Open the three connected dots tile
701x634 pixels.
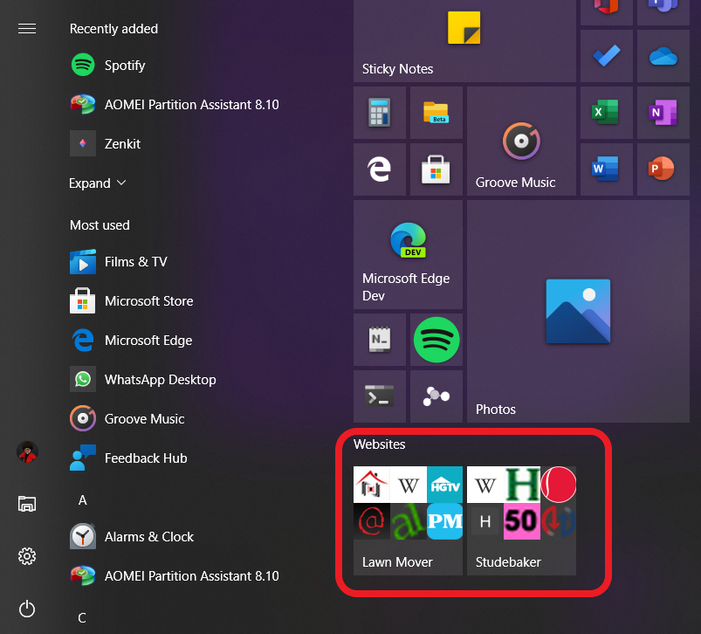pyautogui.click(x=436, y=397)
